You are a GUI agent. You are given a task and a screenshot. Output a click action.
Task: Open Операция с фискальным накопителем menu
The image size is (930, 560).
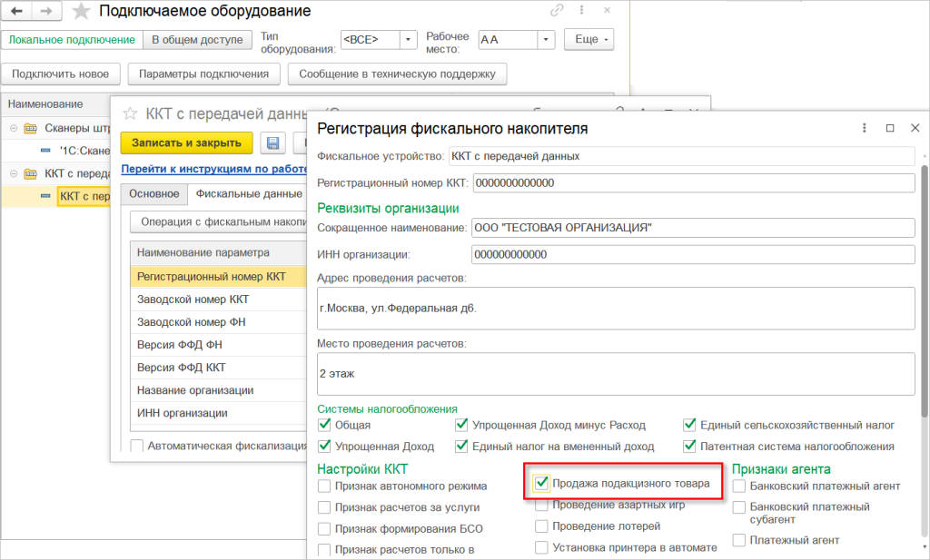[x=219, y=221]
